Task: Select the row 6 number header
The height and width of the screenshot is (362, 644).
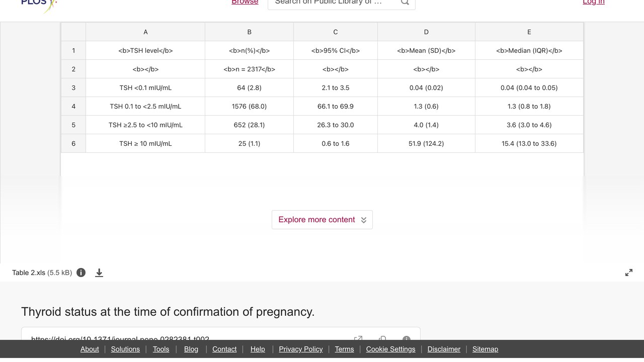Action: [73, 143]
